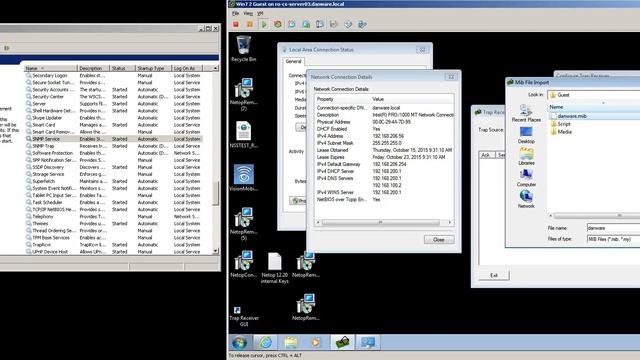
Task: Click the floppy drive connect toolbar icon
Action: click(334, 24)
